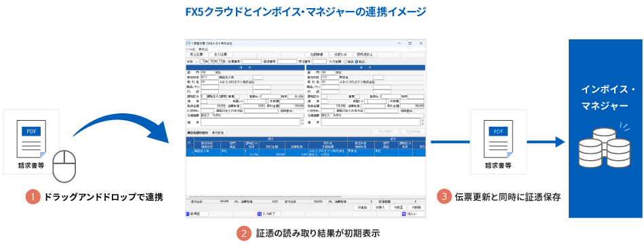The image size is (644, 251).
Task: Click the 行入力終了 button
Action: coord(386,132)
